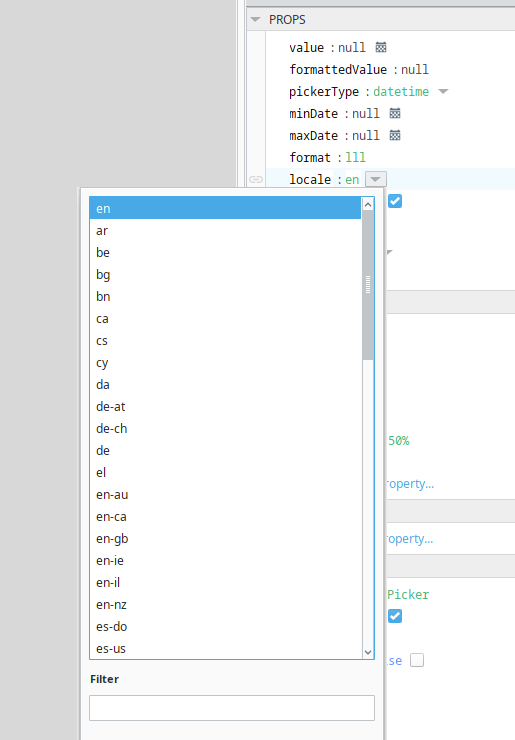
Task: Select 'cy' in the locale list
Action: 225,363
